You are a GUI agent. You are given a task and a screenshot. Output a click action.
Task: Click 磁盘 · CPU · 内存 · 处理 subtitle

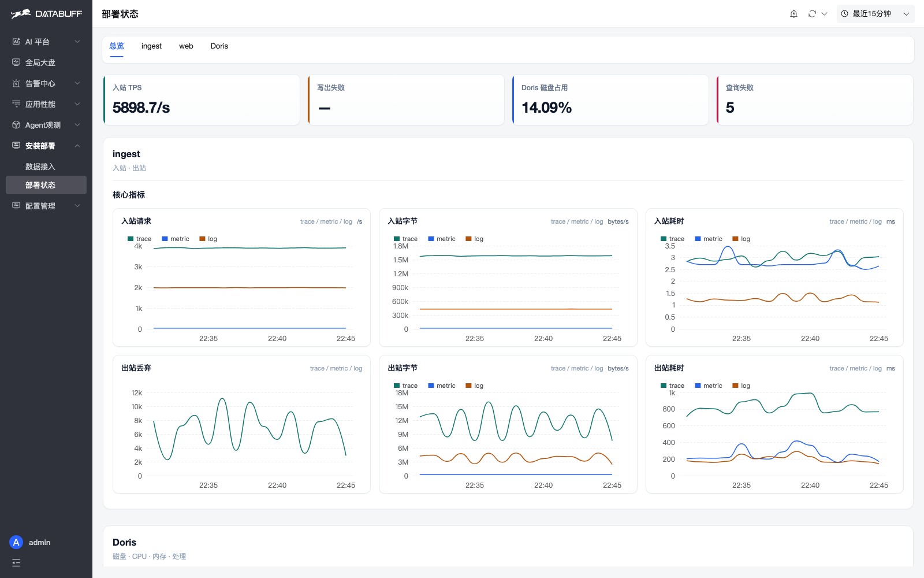[150, 557]
